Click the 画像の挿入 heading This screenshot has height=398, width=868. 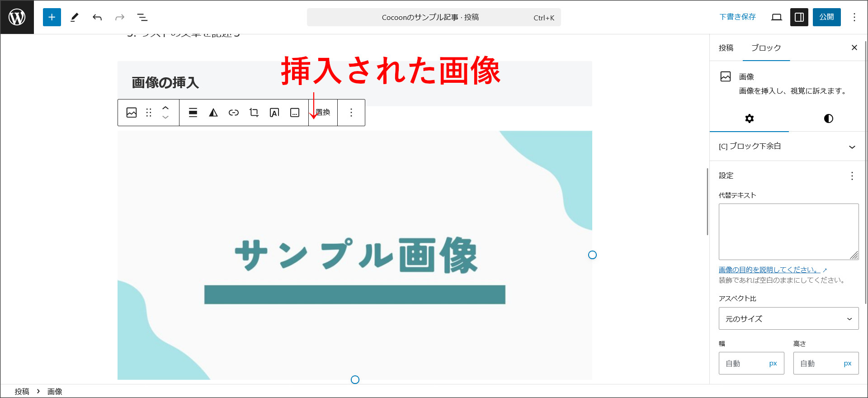click(x=165, y=83)
